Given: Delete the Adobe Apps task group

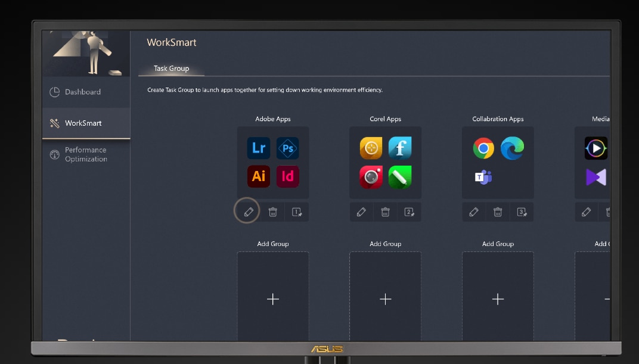Looking at the screenshot, I should pyautogui.click(x=272, y=211).
